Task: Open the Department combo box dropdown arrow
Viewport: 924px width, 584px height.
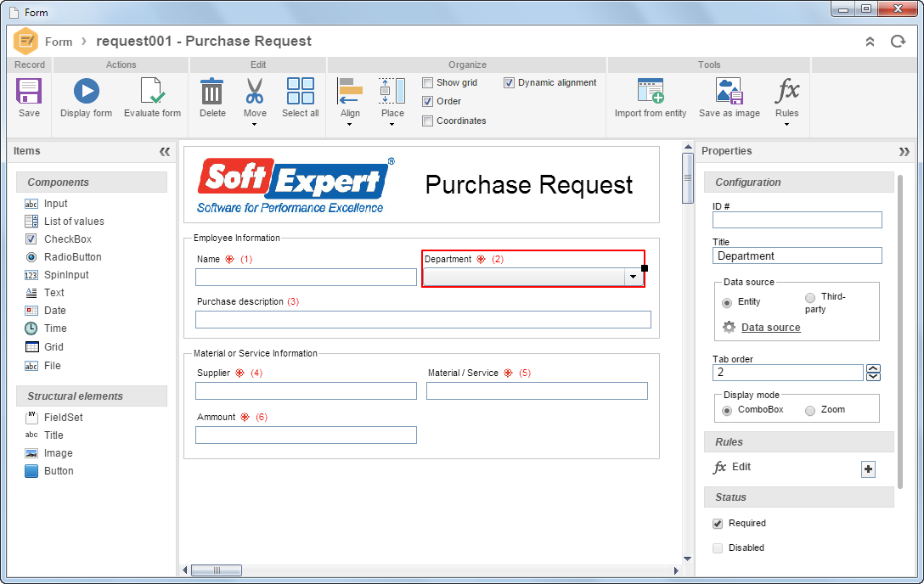Action: pos(633,277)
